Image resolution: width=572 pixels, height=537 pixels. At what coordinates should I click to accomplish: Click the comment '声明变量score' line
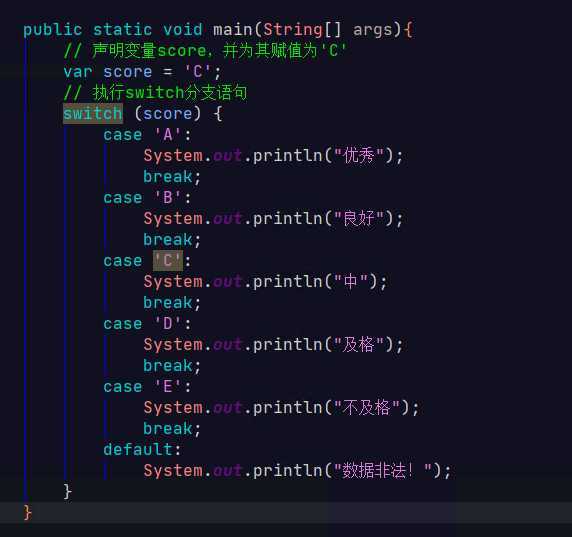[x=205, y=50]
